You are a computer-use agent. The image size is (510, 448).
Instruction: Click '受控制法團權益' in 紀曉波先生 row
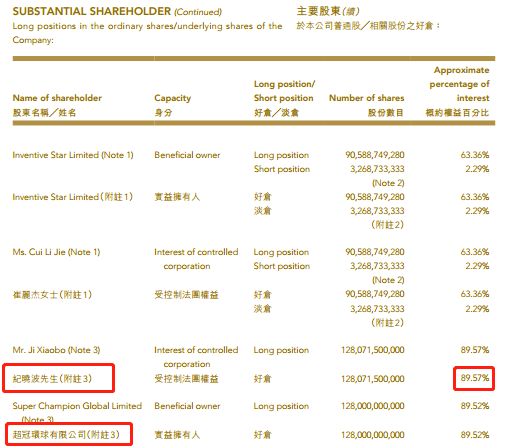pyautogui.click(x=186, y=379)
